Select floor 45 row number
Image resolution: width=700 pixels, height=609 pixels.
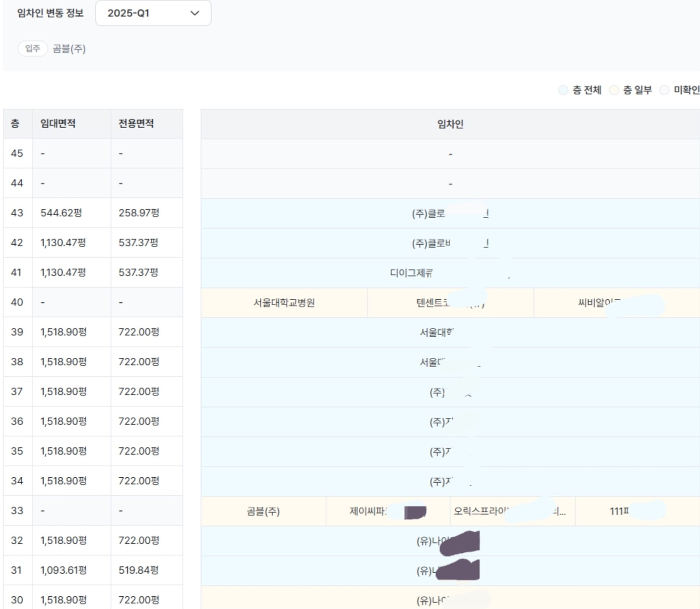tap(17, 153)
